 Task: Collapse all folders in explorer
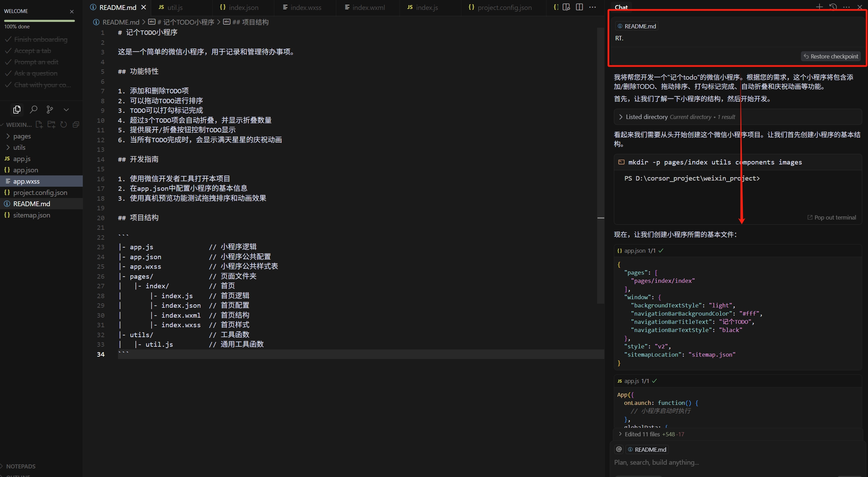coord(76,124)
